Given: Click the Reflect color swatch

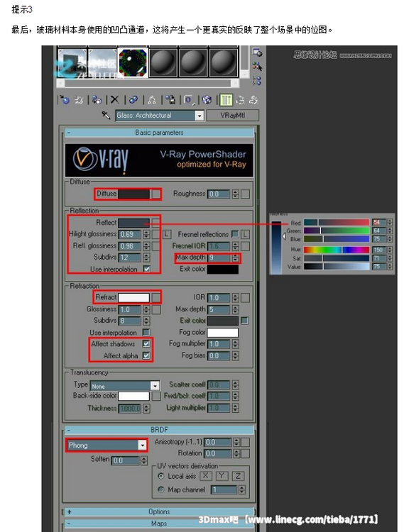Looking at the screenshot, I should click(x=133, y=223).
